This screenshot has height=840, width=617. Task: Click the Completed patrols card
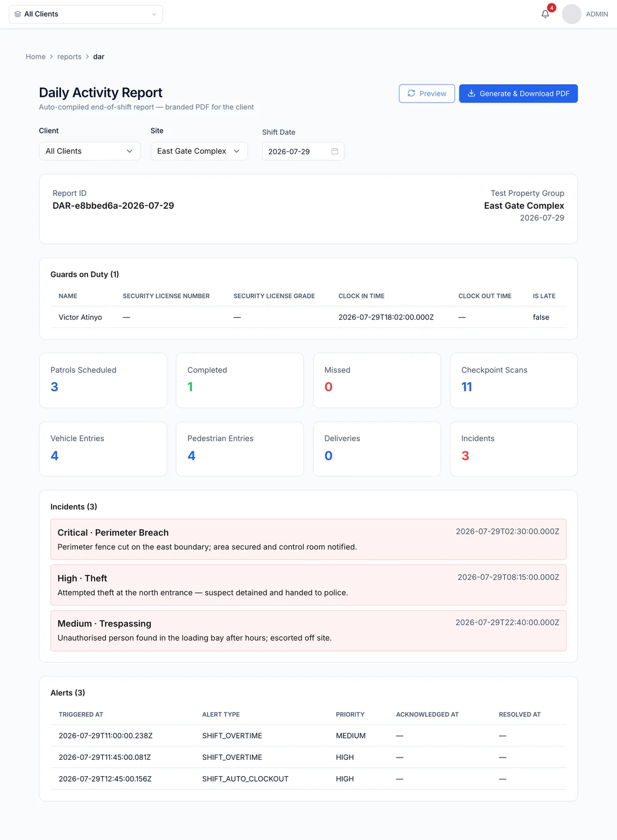(240, 380)
